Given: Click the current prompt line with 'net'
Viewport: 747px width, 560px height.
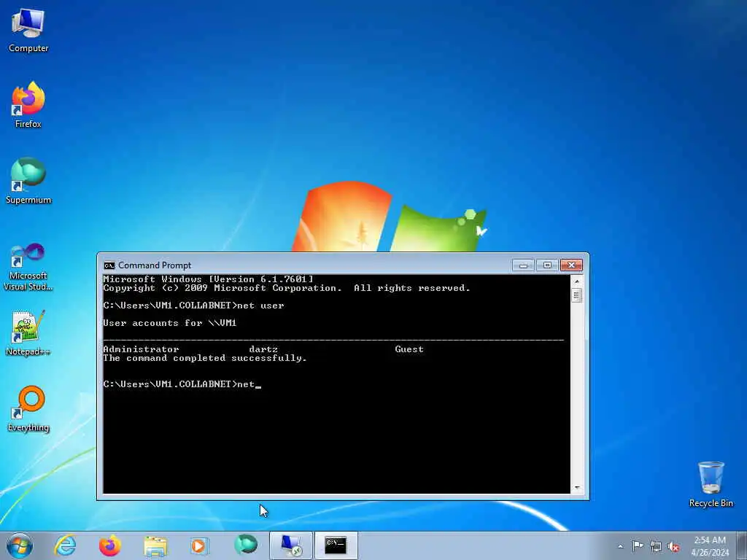Looking at the screenshot, I should [x=181, y=384].
